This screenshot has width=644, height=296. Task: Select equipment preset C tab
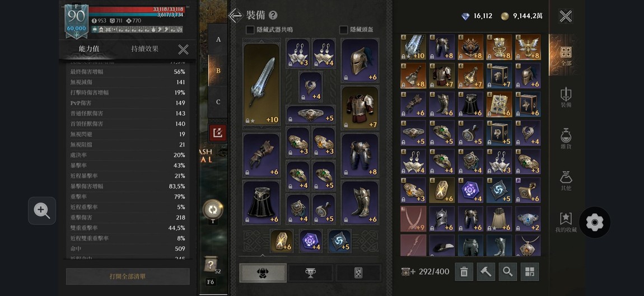point(218,102)
